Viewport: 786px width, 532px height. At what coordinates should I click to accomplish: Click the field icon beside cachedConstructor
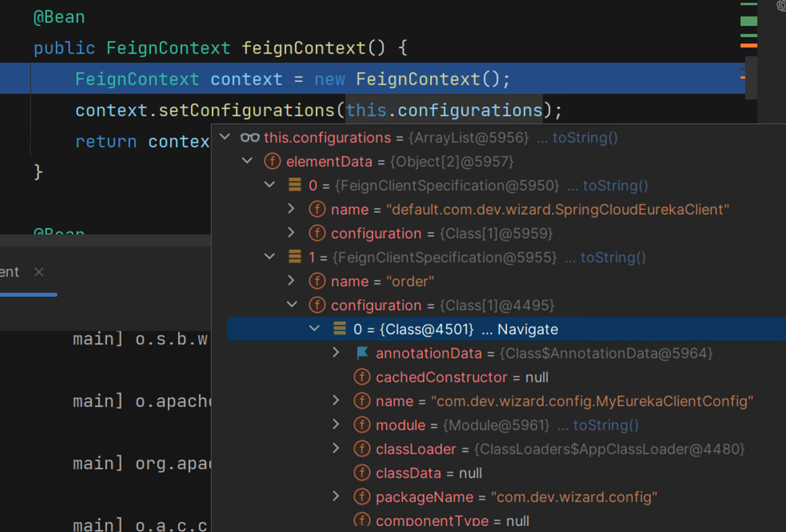[362, 377]
